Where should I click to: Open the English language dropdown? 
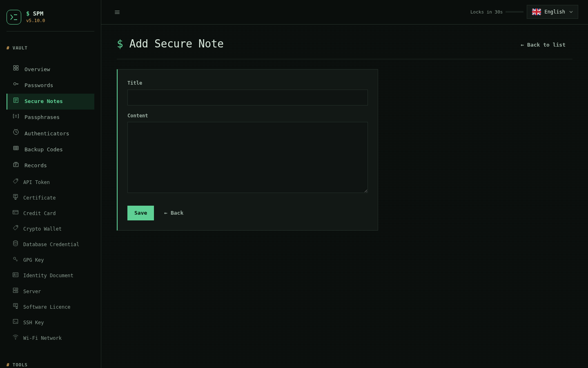coord(552,12)
